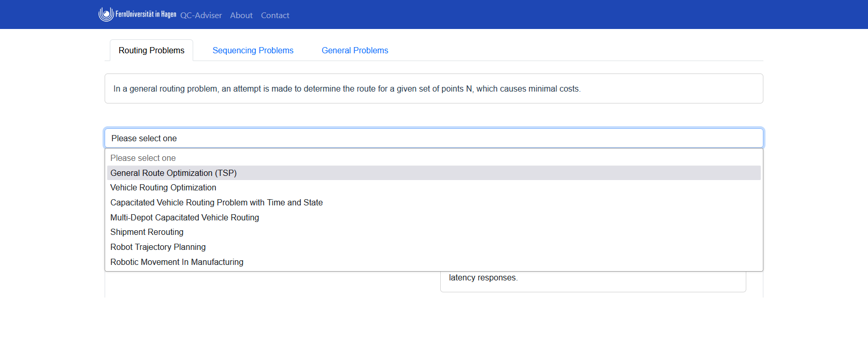Viewport: 868px width, 342px height.
Task: Collapse the 'Please select one' dropdown box
Action: click(x=433, y=138)
